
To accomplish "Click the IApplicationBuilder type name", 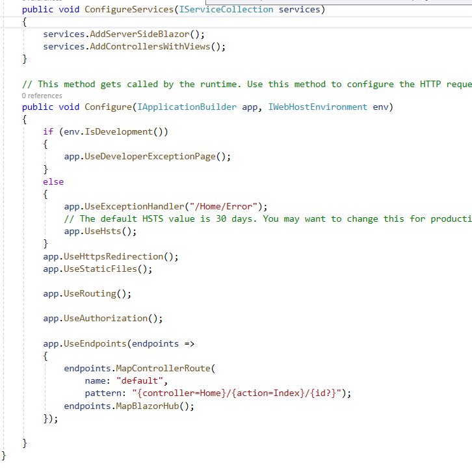I will click(187, 107).
